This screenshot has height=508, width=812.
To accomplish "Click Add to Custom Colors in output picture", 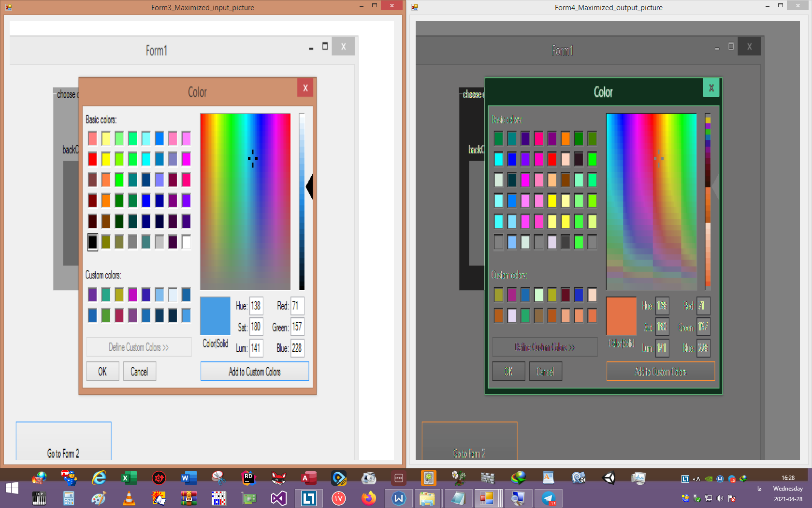I will click(661, 372).
